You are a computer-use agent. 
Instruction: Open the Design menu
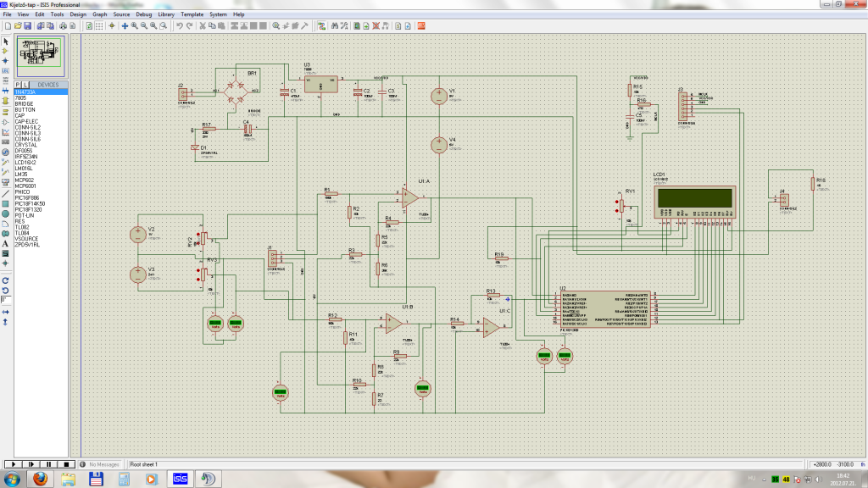click(x=77, y=14)
